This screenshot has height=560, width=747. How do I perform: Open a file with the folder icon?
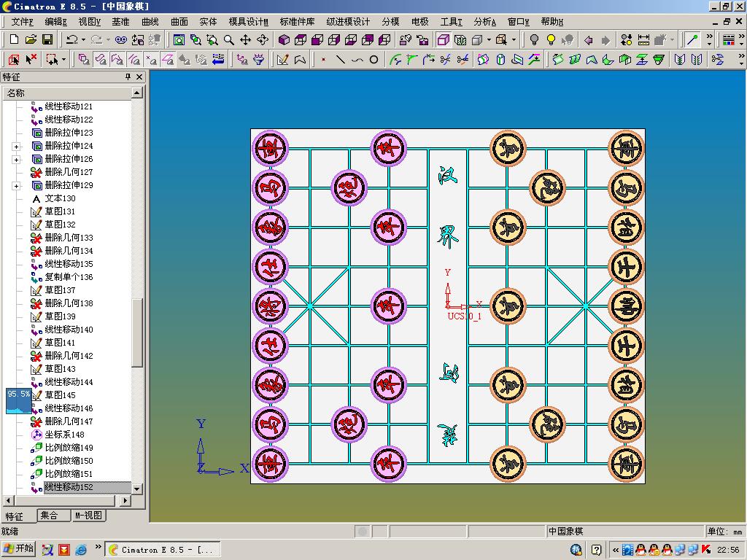click(31, 39)
